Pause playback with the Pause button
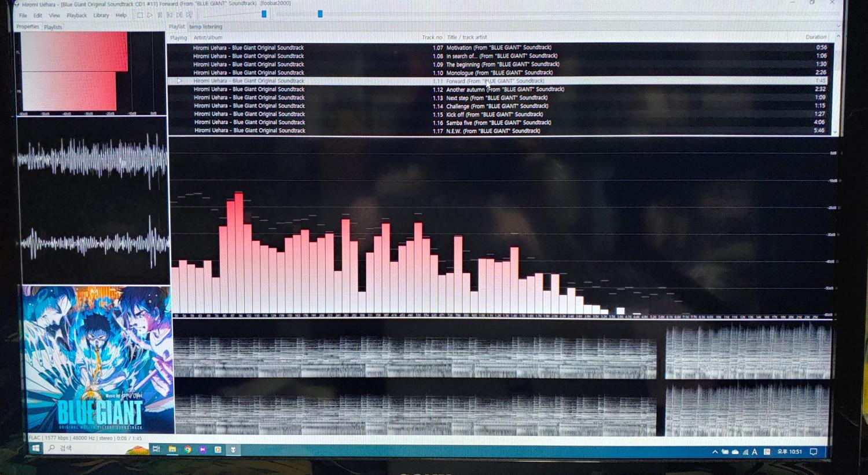Screen dimensions: 868x475 click(160, 16)
